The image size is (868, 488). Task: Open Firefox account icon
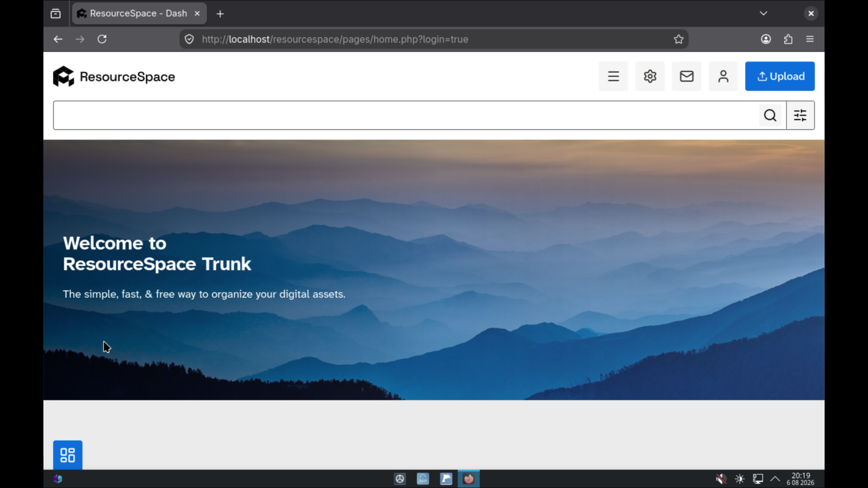click(765, 39)
